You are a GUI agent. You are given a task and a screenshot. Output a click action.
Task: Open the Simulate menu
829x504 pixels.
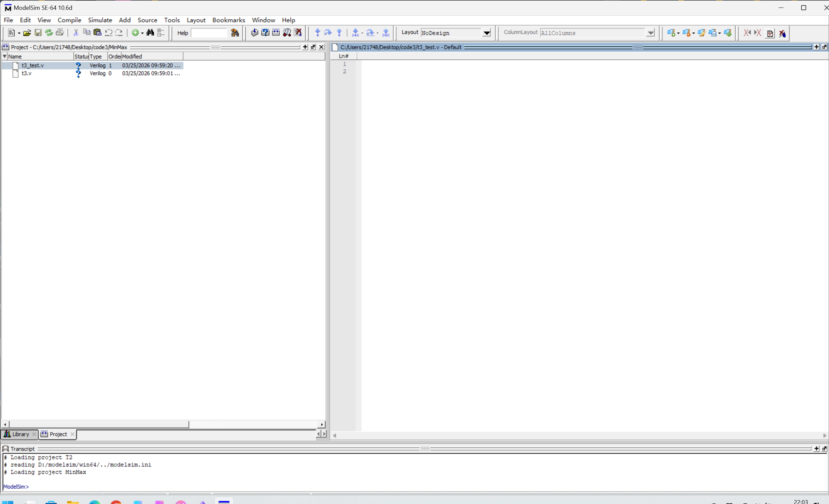(x=100, y=20)
